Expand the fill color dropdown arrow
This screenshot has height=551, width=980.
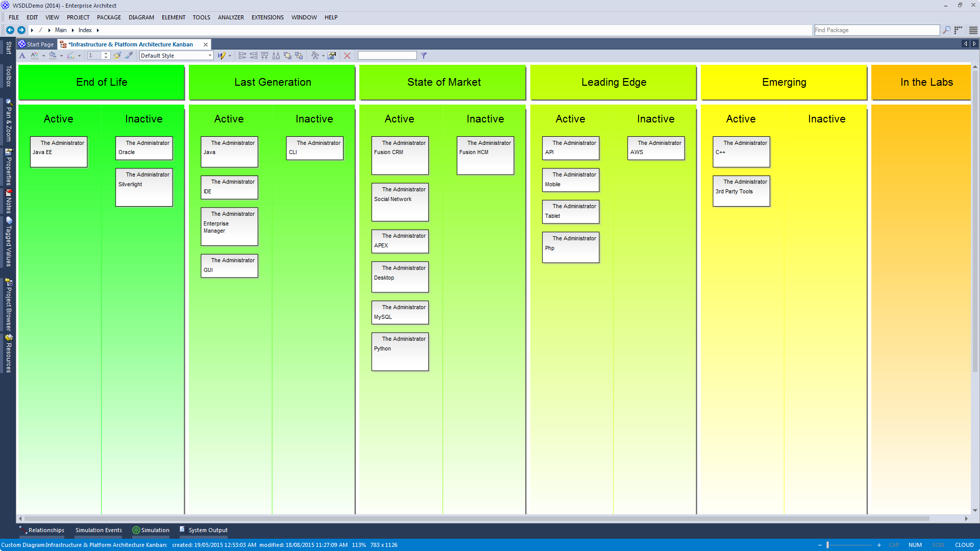61,56
